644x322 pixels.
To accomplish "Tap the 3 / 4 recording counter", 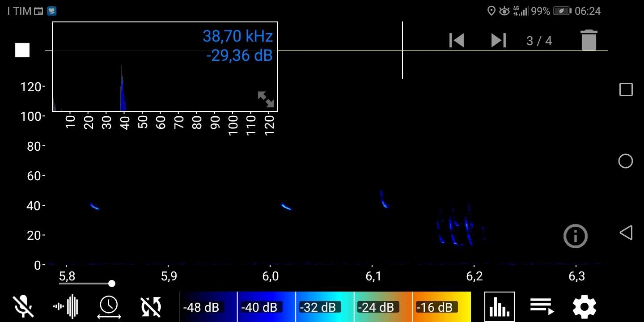I will 539,41.
